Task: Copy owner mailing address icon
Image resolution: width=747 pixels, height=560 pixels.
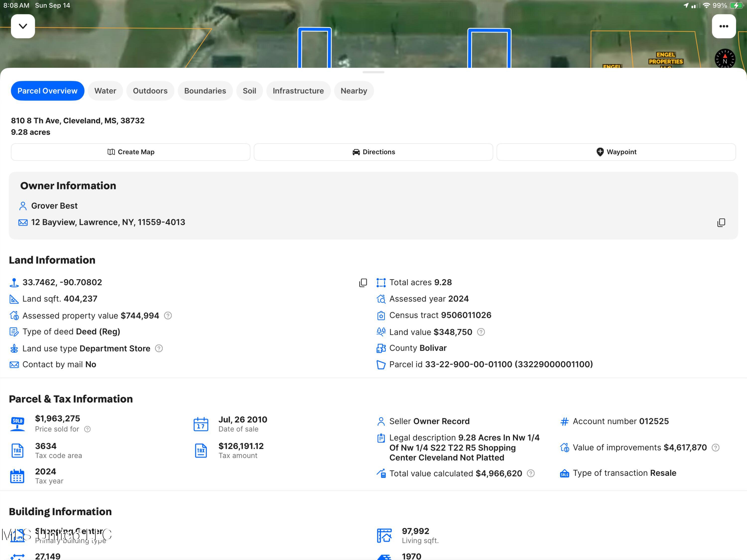Action: (721, 222)
